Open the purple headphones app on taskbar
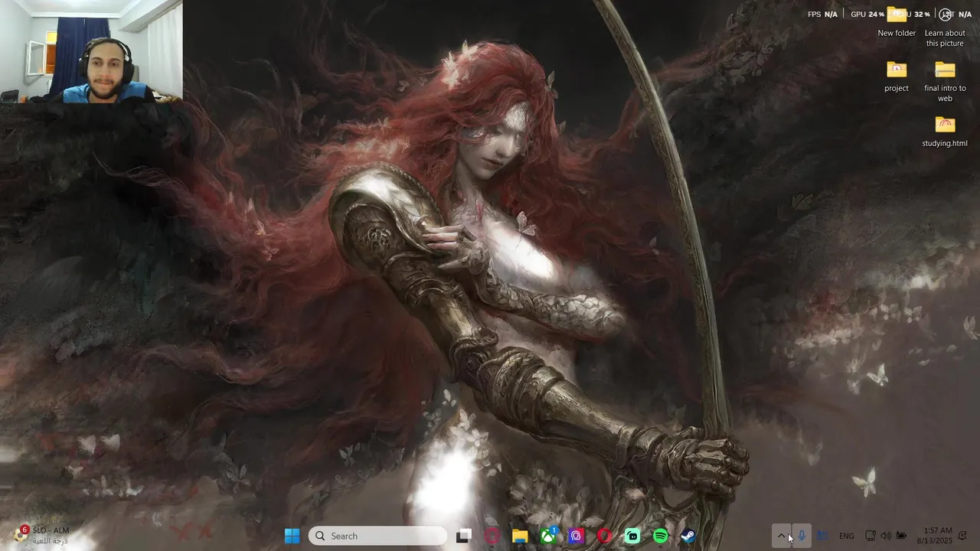Image resolution: width=980 pixels, height=551 pixels. (x=577, y=536)
